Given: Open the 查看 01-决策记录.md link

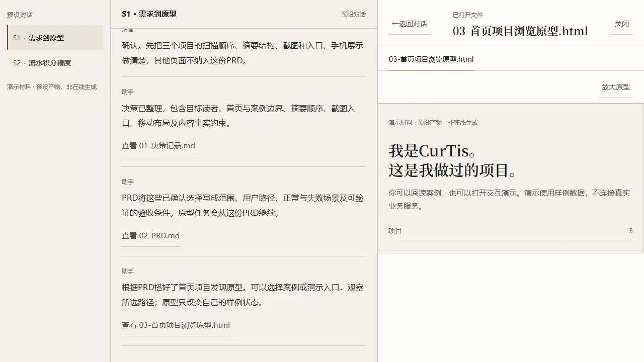Looking at the screenshot, I should [158, 146].
